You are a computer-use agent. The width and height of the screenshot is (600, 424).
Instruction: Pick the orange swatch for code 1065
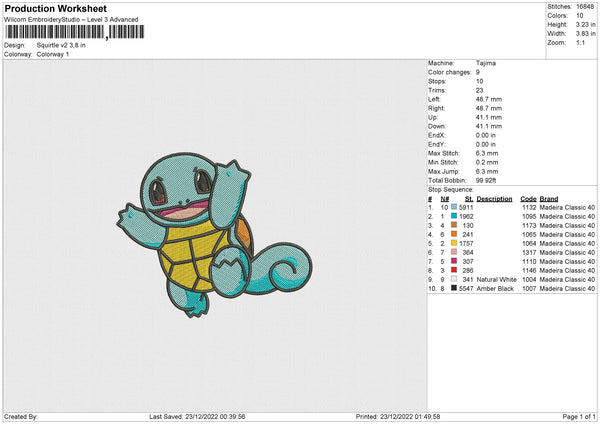[x=454, y=234]
